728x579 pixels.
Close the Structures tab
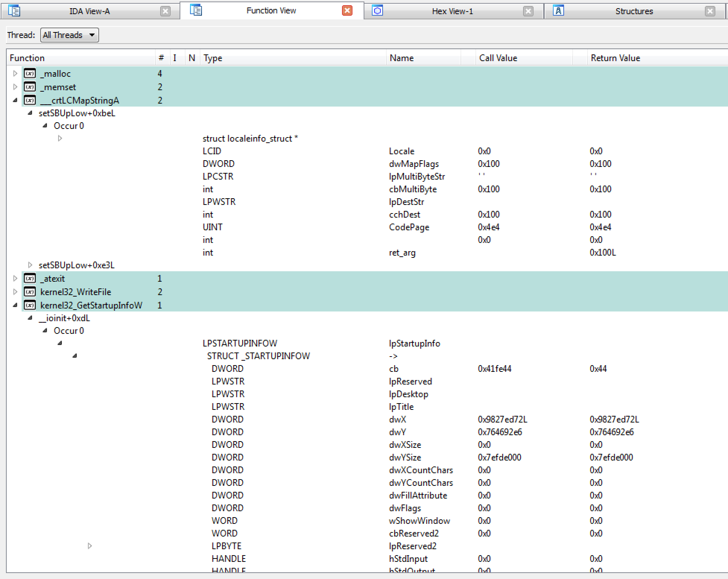(710, 11)
